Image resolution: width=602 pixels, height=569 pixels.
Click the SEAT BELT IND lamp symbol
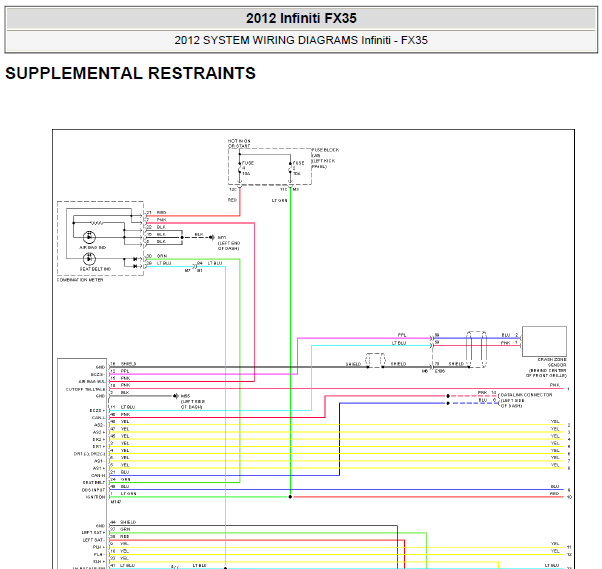(89, 259)
